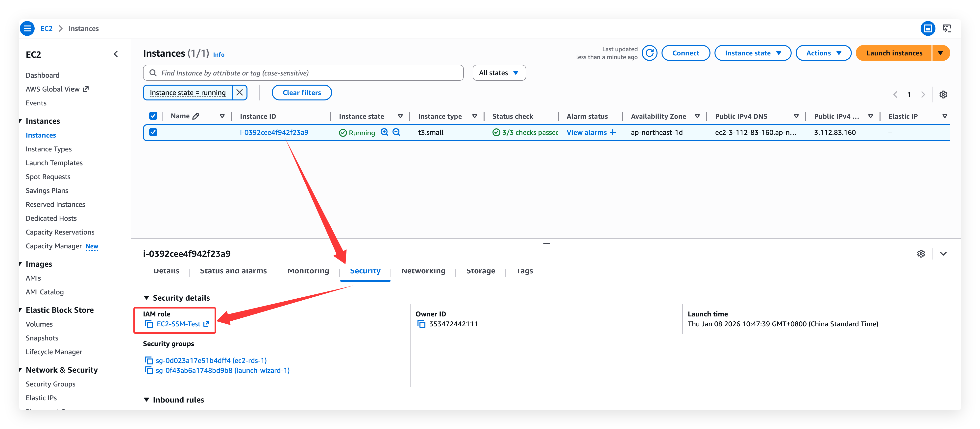The width and height of the screenshot is (980, 429).
Task: Switch to the Networking tab
Action: pyautogui.click(x=423, y=271)
